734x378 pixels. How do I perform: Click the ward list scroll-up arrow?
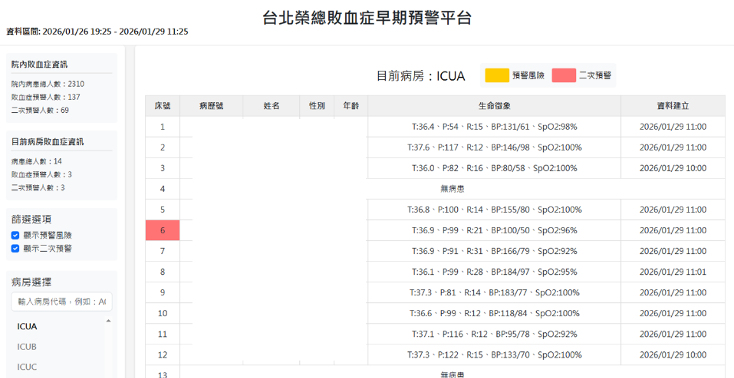point(109,321)
